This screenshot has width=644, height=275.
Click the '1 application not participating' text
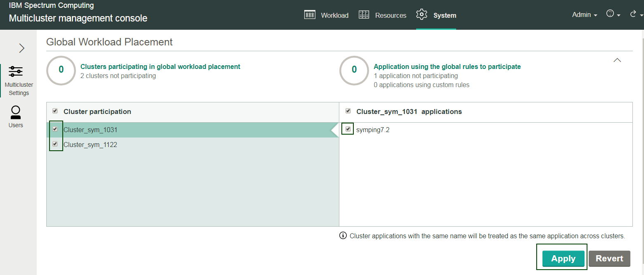coord(416,76)
